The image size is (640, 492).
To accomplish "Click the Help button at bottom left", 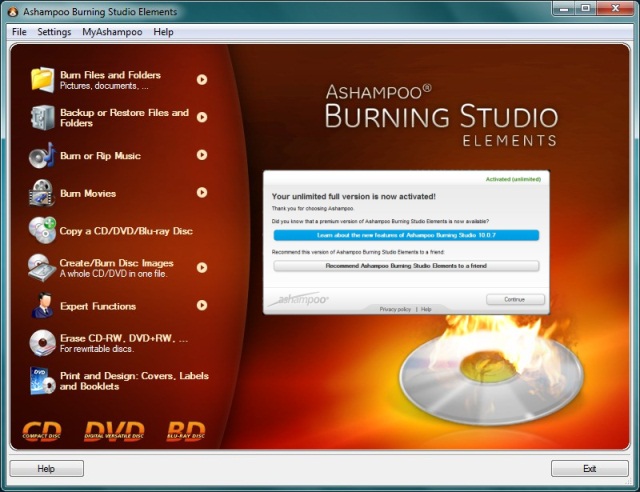I will click(47, 468).
